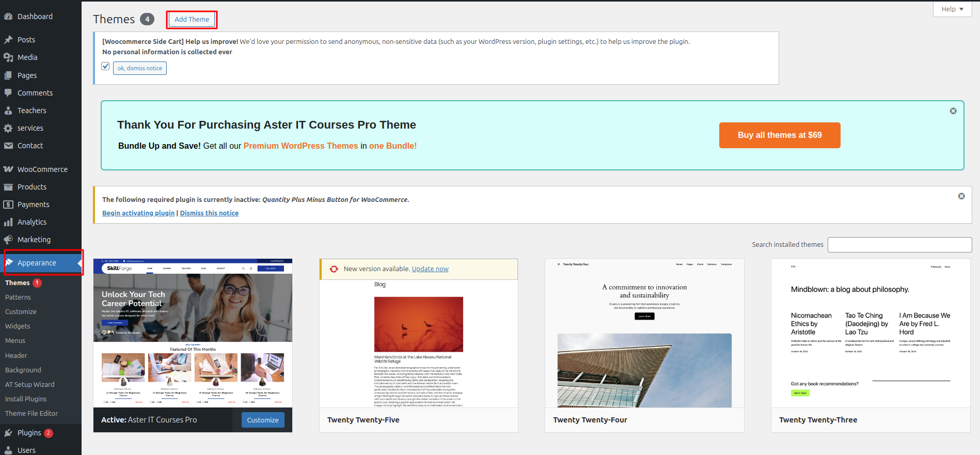Open Customize under Appearance
Screen dimensions: 980x455
[x=21, y=312]
